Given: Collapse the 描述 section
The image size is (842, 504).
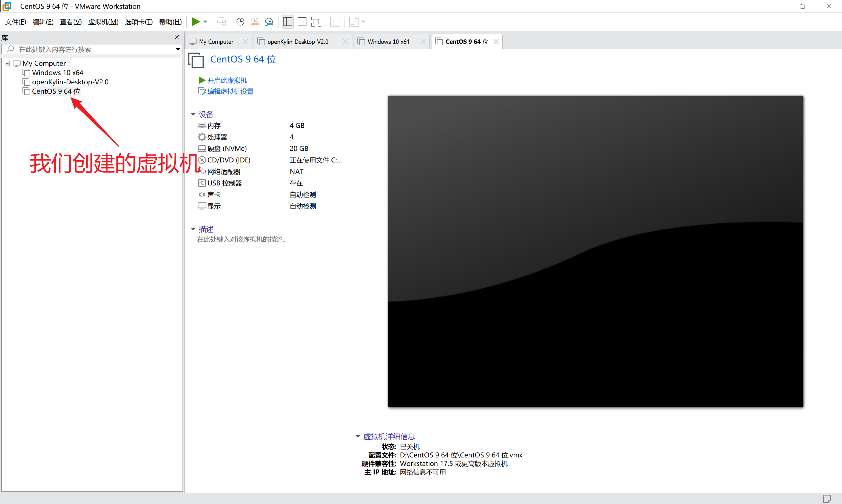Looking at the screenshot, I should pyautogui.click(x=193, y=229).
